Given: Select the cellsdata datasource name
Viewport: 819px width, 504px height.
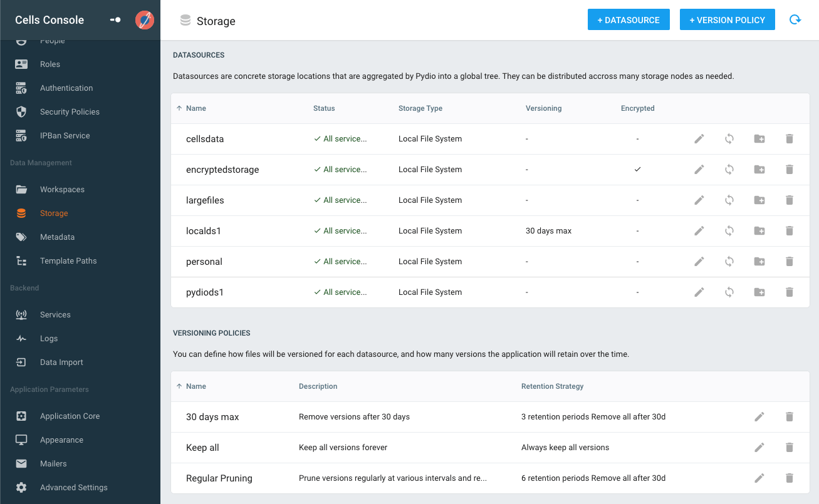Looking at the screenshot, I should tap(205, 139).
